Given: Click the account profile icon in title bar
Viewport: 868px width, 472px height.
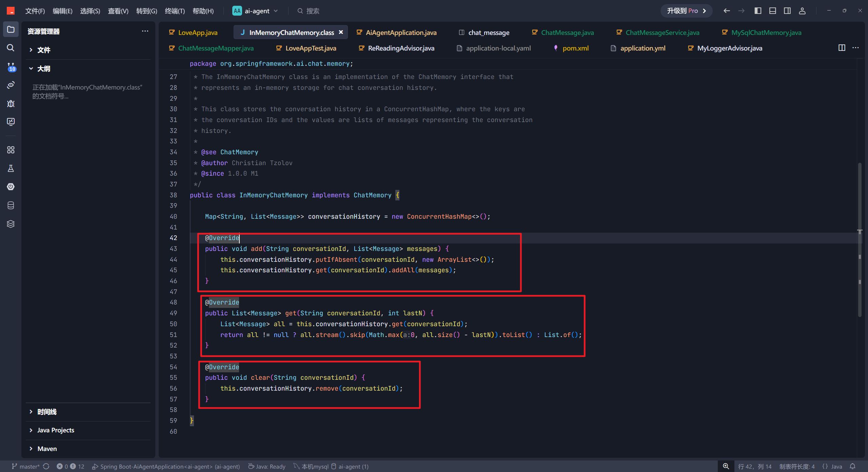Looking at the screenshot, I should (x=802, y=11).
